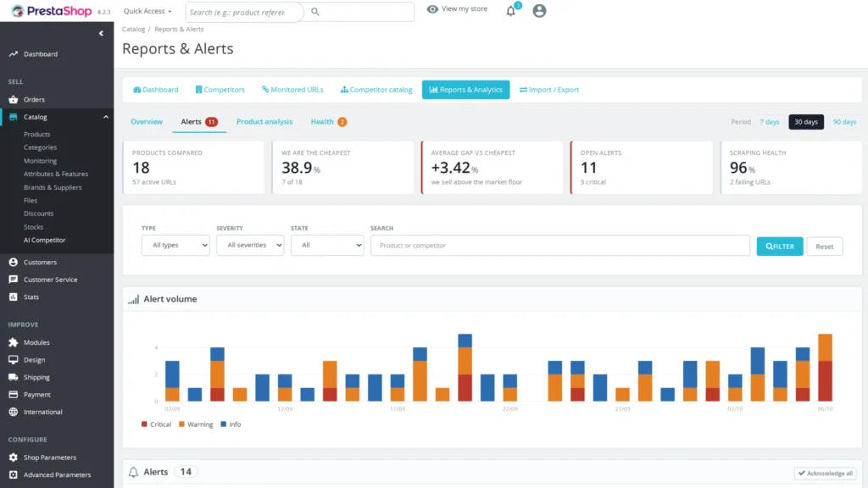Collapse the sidebar with the arrow icon

[x=101, y=33]
